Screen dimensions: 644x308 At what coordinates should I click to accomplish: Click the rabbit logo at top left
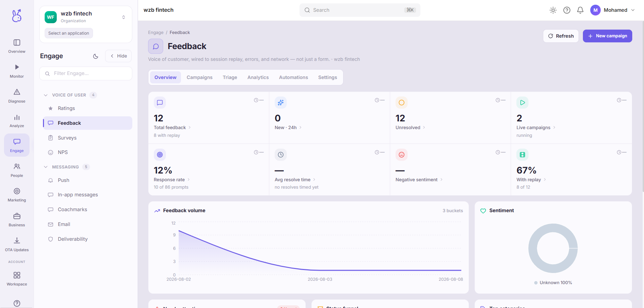click(x=17, y=15)
